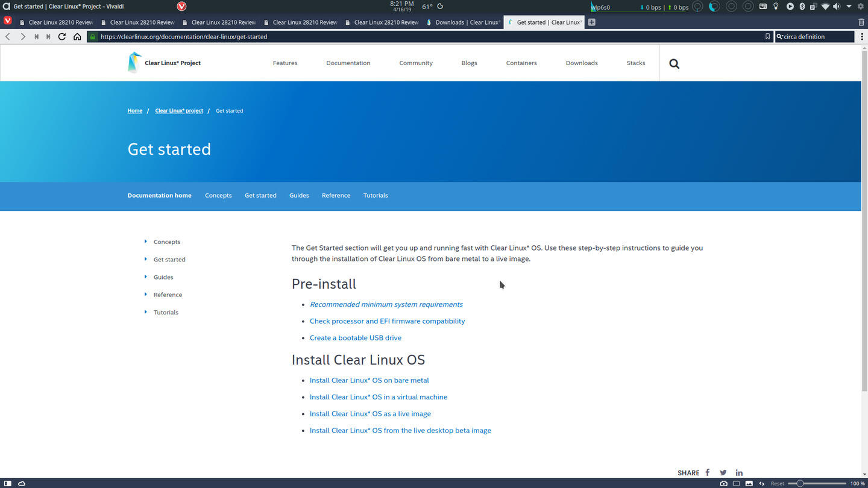
Task: Click the address bar URL field
Action: point(429,37)
